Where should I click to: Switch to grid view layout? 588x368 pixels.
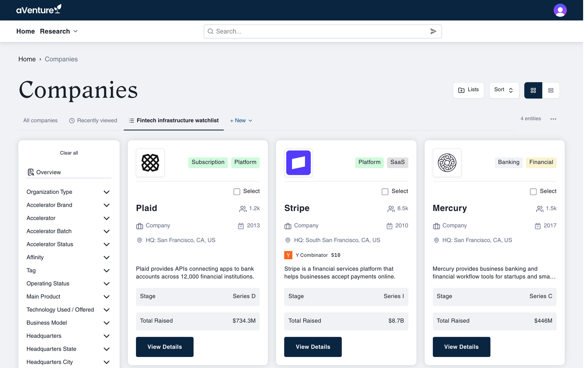[x=533, y=90]
